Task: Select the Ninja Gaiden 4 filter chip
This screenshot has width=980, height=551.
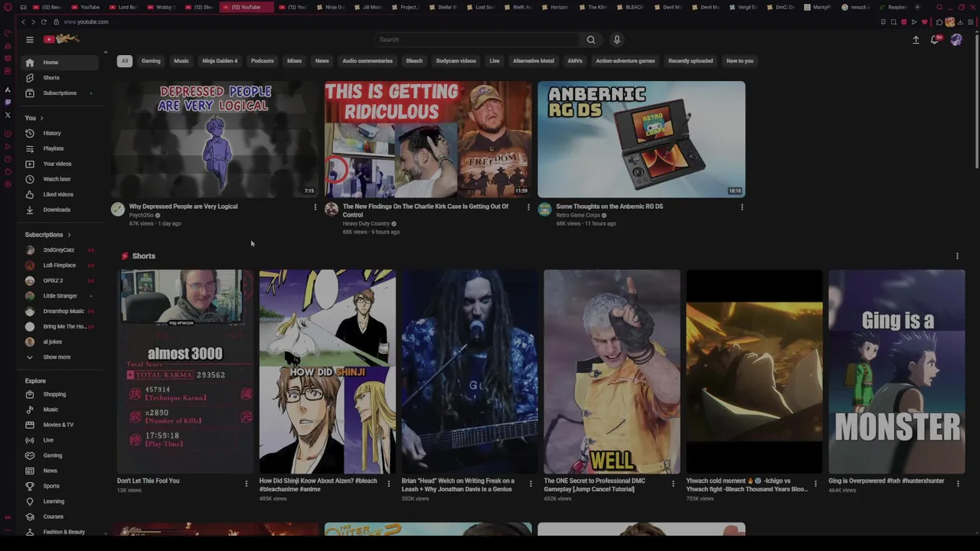Action: 220,61
